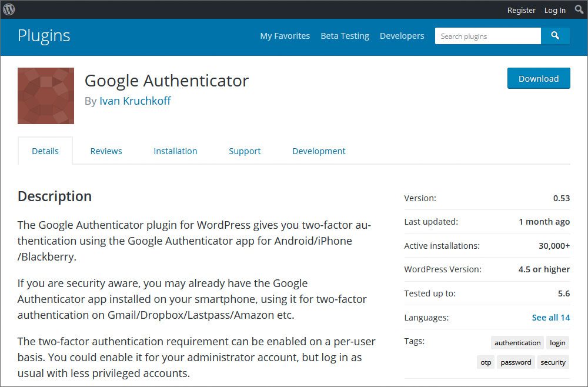Viewport: 588px width, 387px height.
Task: Open the Log In page
Action: (554, 10)
